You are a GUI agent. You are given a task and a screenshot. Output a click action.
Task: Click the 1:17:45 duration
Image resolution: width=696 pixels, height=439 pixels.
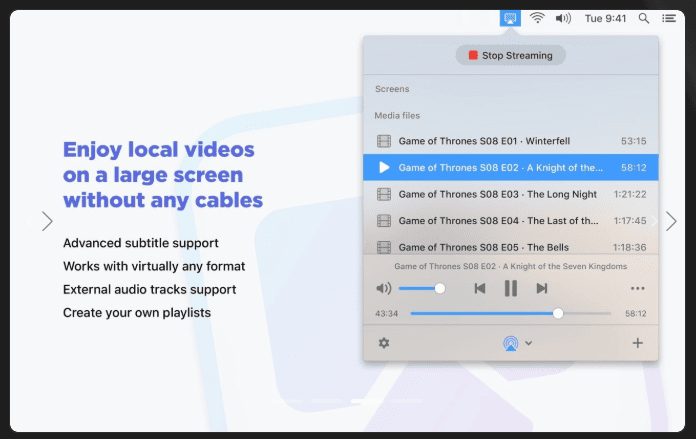[x=630, y=221]
